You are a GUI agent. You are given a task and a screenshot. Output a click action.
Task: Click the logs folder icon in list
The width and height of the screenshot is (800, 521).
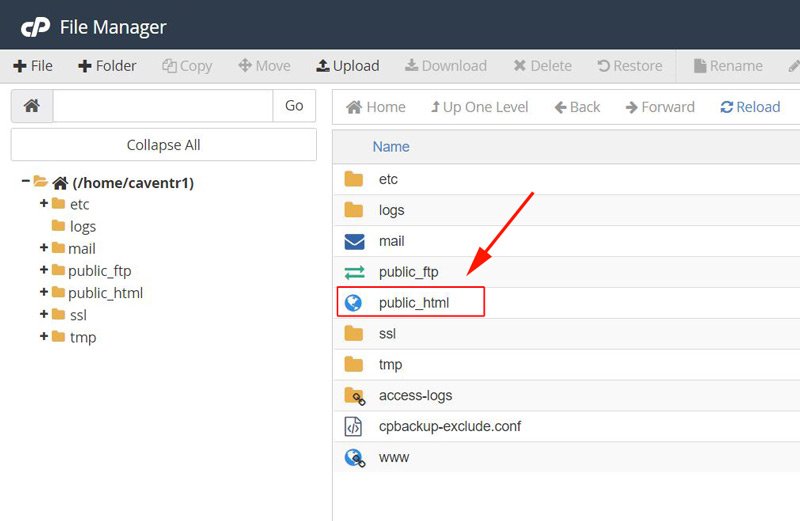click(x=354, y=210)
